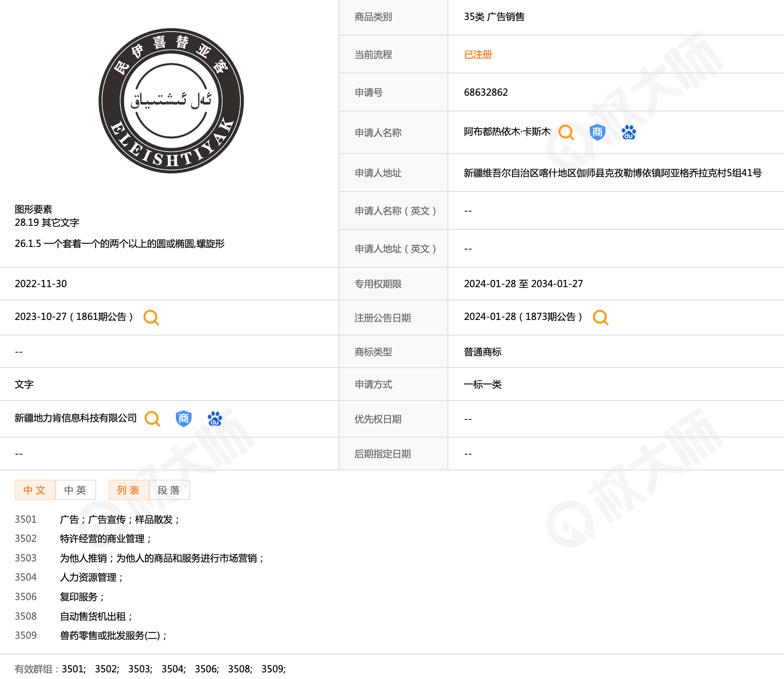Switch to 中英 bilingual view
Viewport: 784px width, 679px height.
point(75,490)
